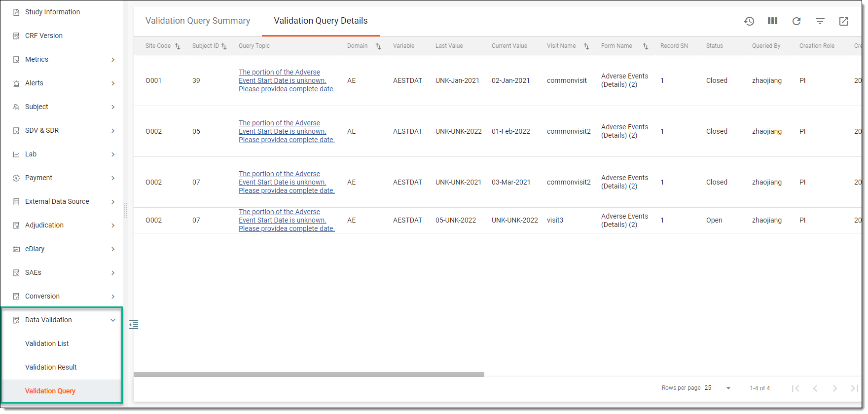This screenshot has width=868, height=414.
Task: Expand the SAEs menu chevron
Action: coord(113,273)
